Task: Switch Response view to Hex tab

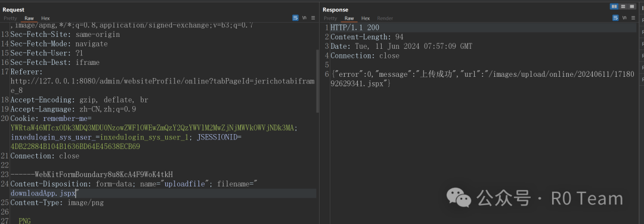Action: pyautogui.click(x=366, y=18)
